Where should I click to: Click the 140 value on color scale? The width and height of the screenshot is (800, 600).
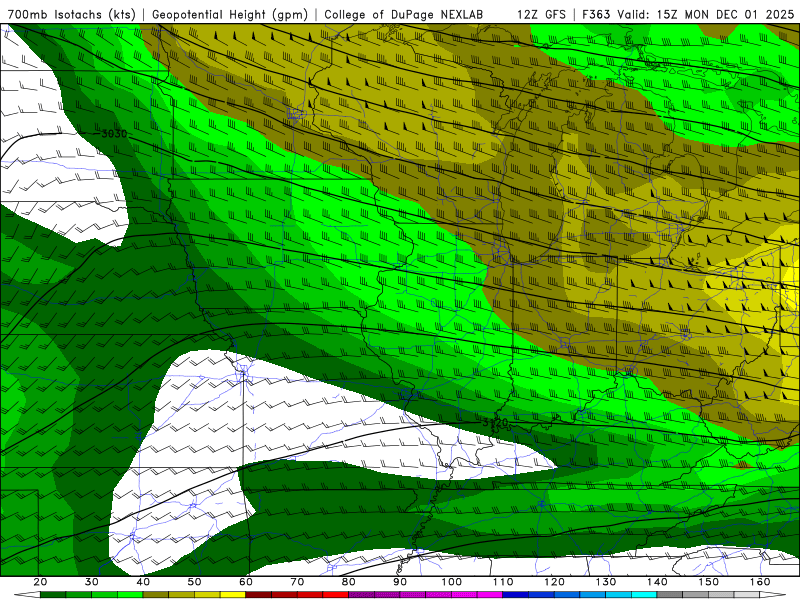coord(657,582)
